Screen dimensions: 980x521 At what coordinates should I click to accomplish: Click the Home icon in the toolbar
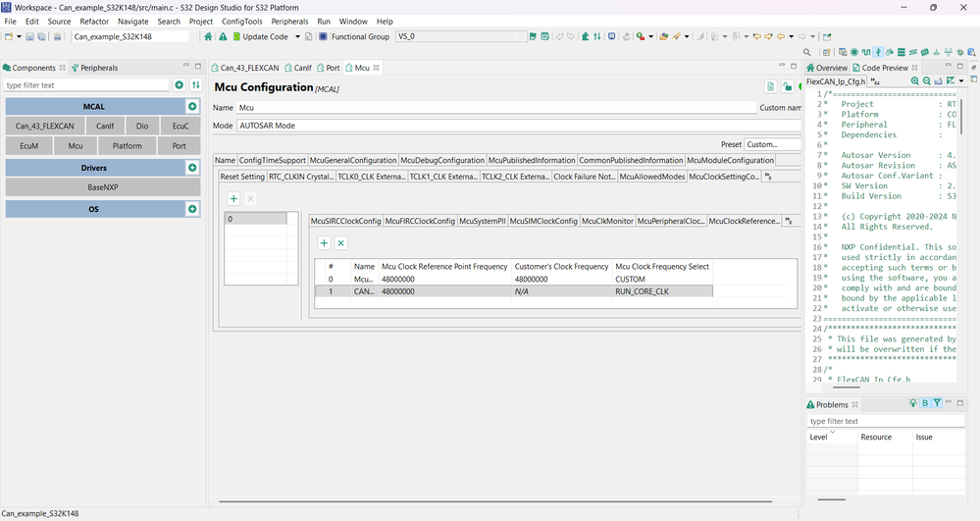(x=208, y=37)
